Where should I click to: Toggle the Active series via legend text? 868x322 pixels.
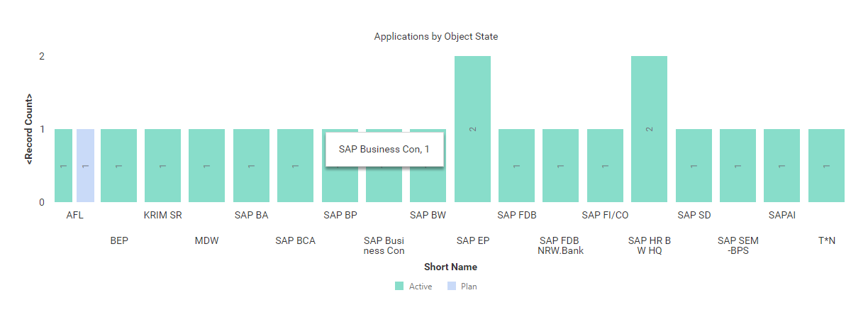pyautogui.click(x=421, y=287)
